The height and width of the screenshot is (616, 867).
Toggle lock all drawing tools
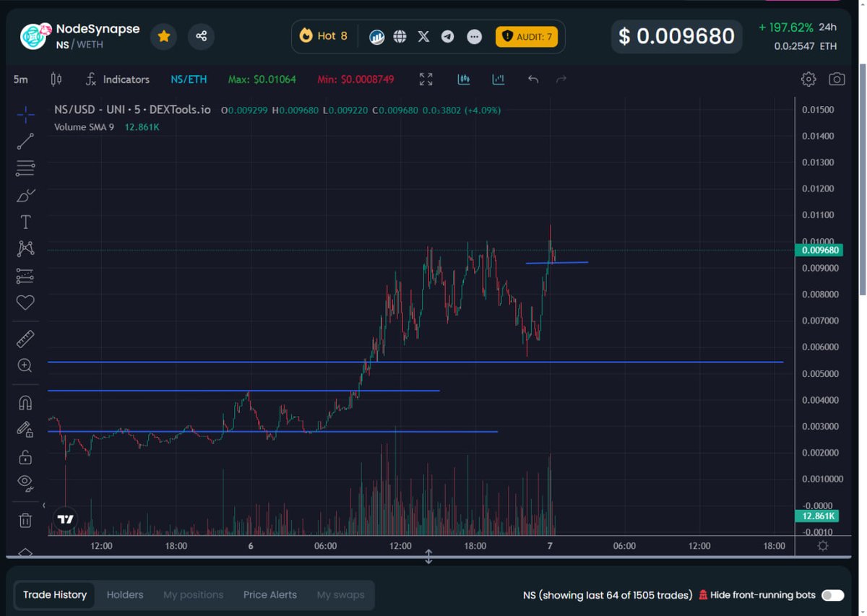click(x=25, y=456)
